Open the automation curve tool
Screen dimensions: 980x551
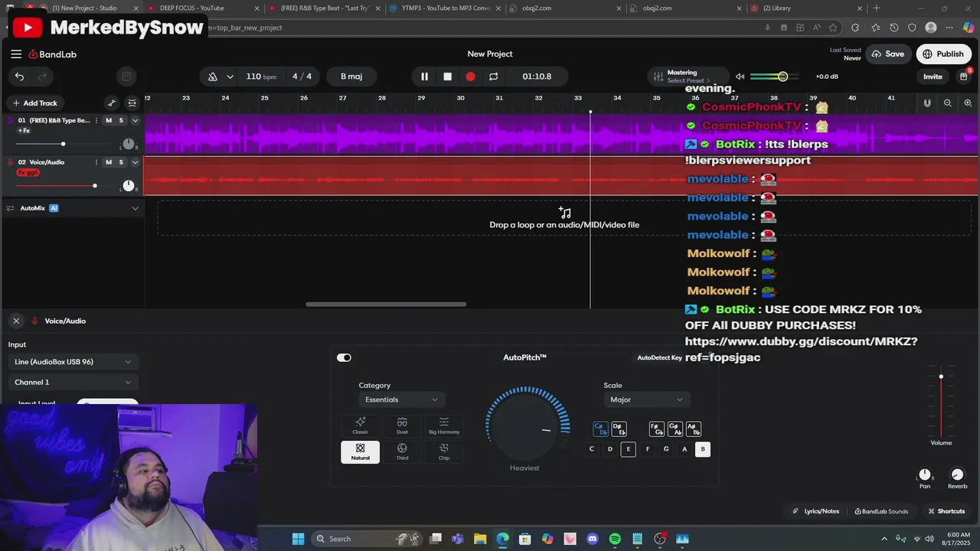click(112, 103)
